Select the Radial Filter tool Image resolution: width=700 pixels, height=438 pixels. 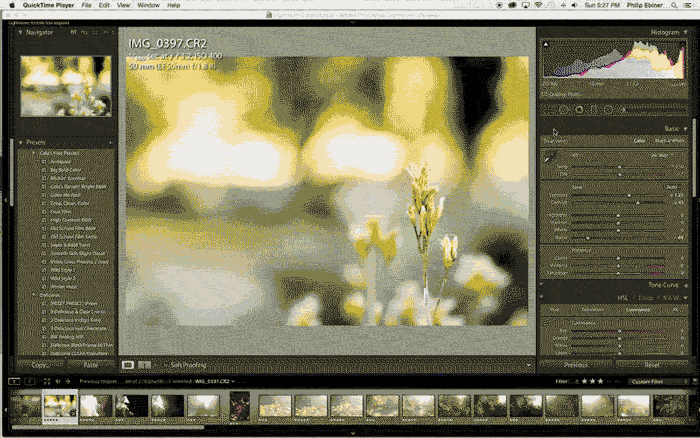[x=608, y=109]
